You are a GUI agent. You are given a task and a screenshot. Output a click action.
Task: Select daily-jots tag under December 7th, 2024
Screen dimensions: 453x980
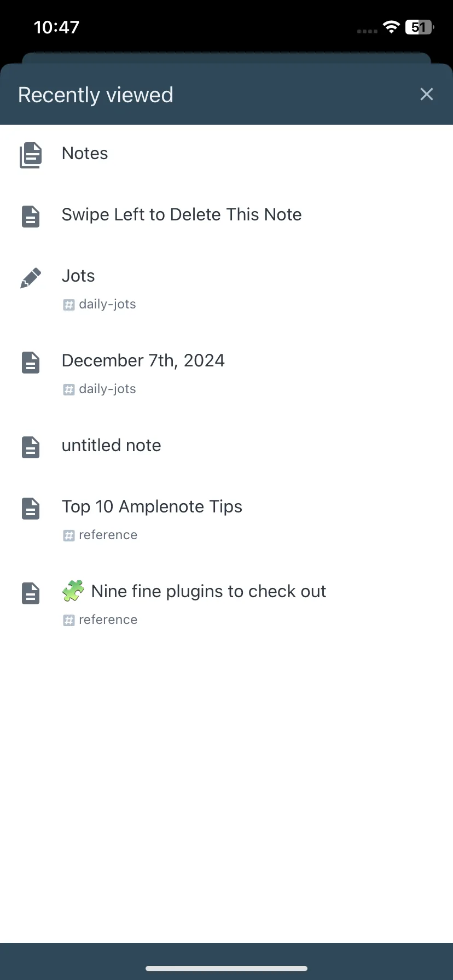pyautogui.click(x=100, y=389)
